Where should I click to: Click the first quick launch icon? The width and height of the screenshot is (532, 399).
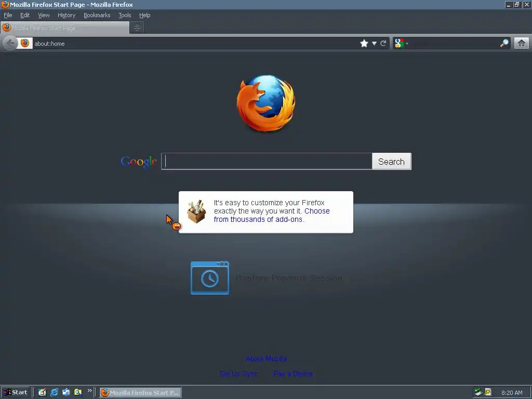42,392
